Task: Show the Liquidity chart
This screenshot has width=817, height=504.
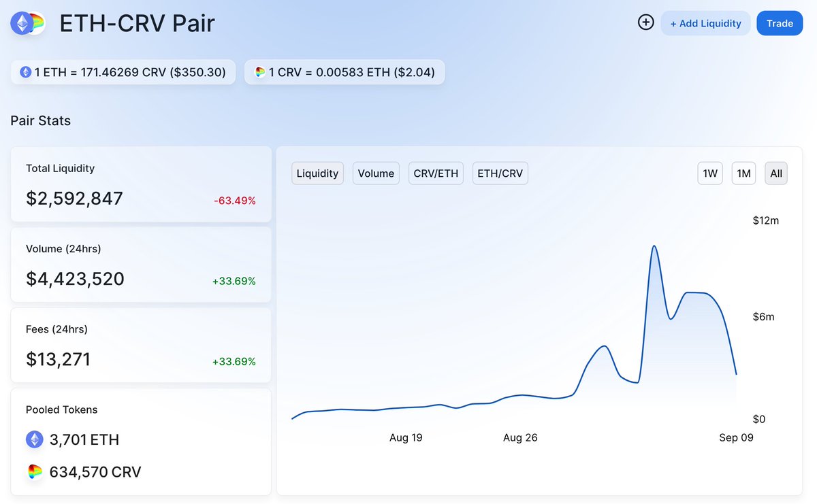Action: 317,173
